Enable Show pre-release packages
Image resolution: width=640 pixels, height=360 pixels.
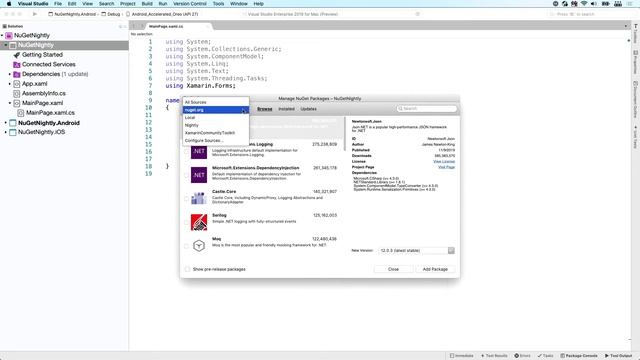point(187,269)
